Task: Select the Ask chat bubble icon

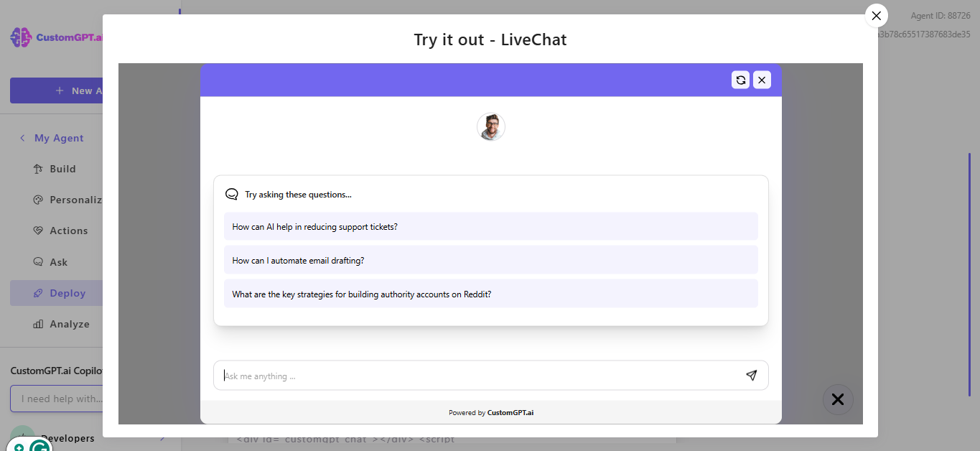Action: click(38, 261)
